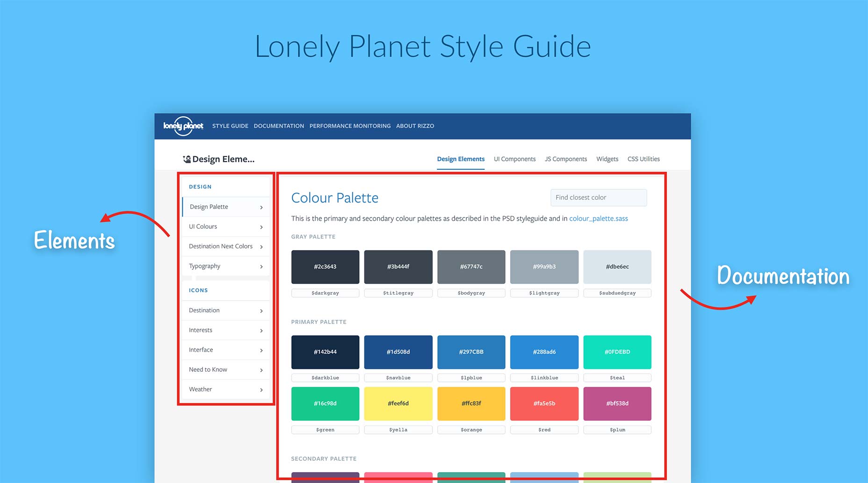Image resolution: width=868 pixels, height=483 pixels.
Task: Expand the UI Colours chevron arrow
Action: (x=261, y=227)
